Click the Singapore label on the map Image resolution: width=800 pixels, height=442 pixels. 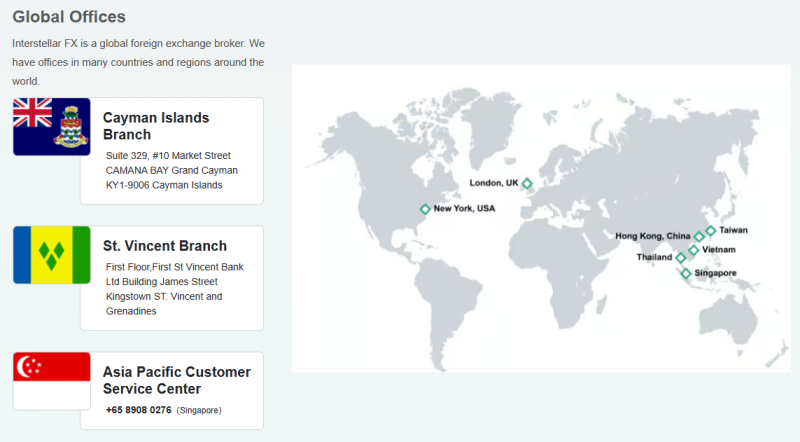[x=715, y=273]
